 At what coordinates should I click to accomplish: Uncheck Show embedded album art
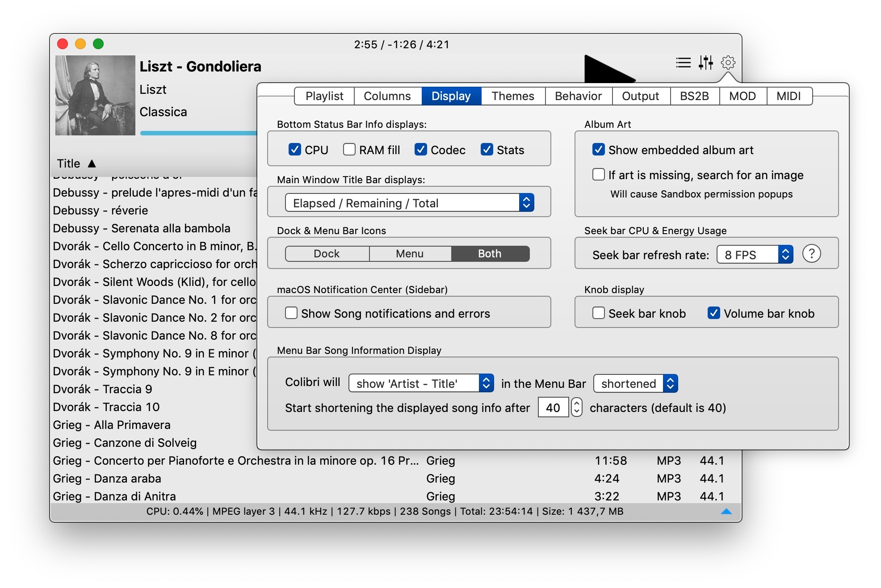(599, 150)
